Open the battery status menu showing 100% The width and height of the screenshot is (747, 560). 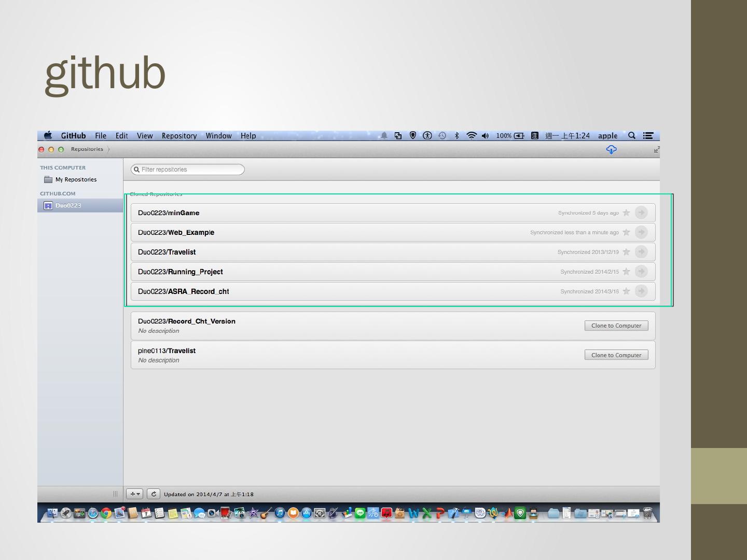[510, 136]
